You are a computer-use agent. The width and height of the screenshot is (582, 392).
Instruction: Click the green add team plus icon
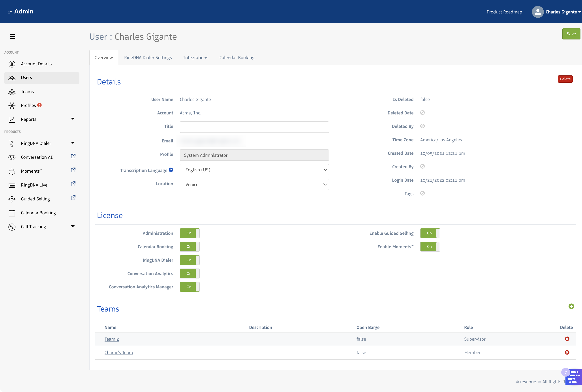[x=571, y=306]
